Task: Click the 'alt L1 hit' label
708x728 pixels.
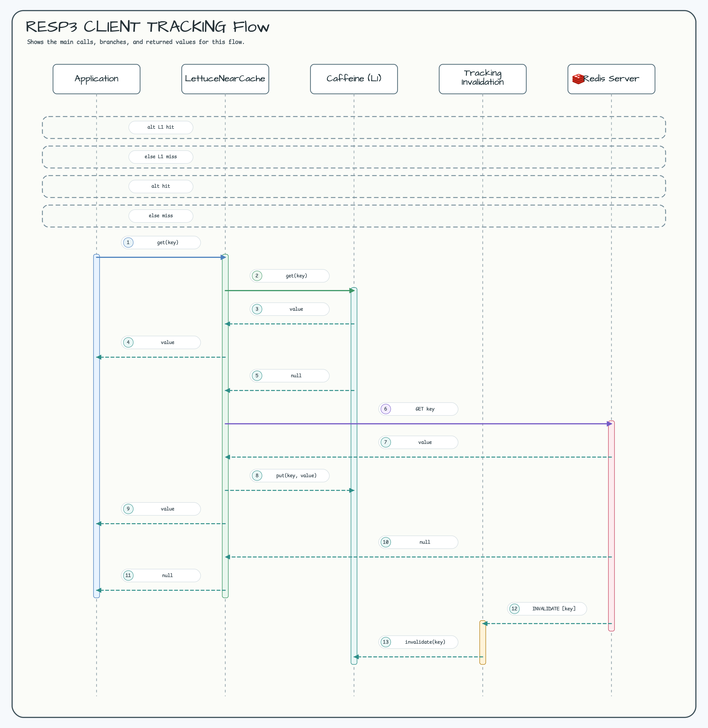Action: tap(161, 127)
